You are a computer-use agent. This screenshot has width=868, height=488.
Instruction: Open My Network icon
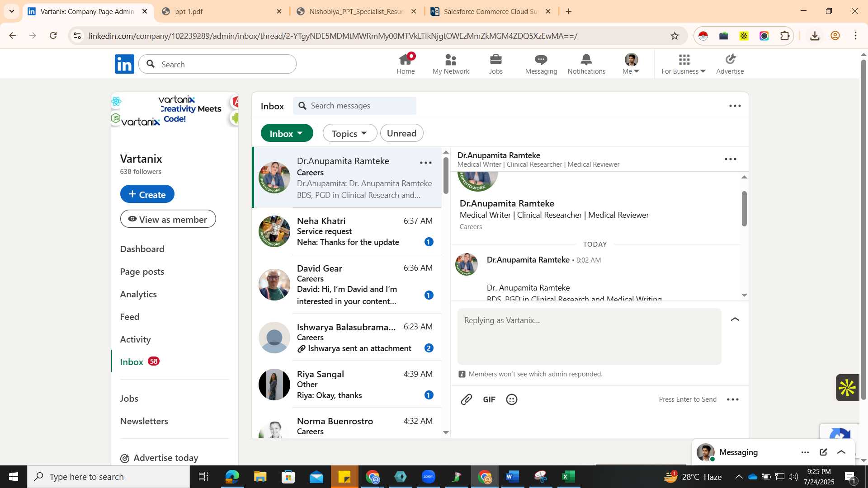tap(451, 64)
